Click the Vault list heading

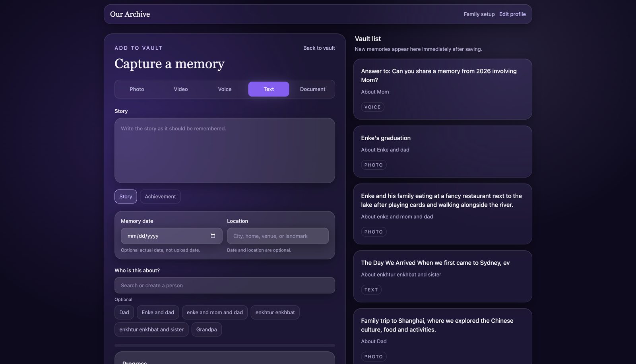pos(368,39)
